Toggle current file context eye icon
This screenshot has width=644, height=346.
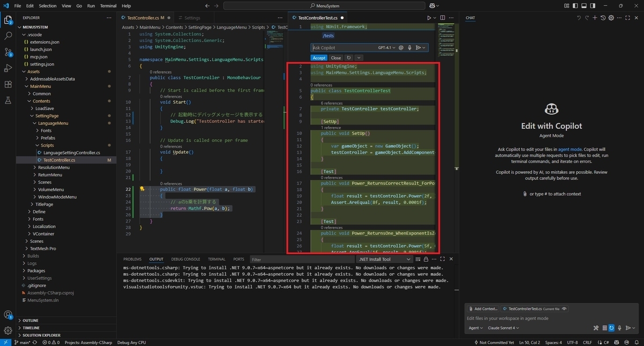564,309
